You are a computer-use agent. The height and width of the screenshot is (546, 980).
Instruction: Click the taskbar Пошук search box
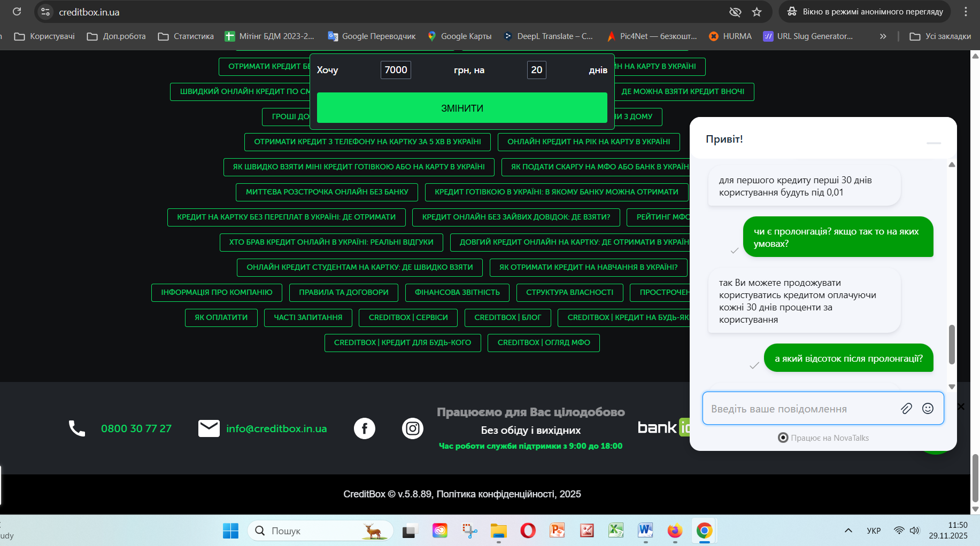coord(321,531)
